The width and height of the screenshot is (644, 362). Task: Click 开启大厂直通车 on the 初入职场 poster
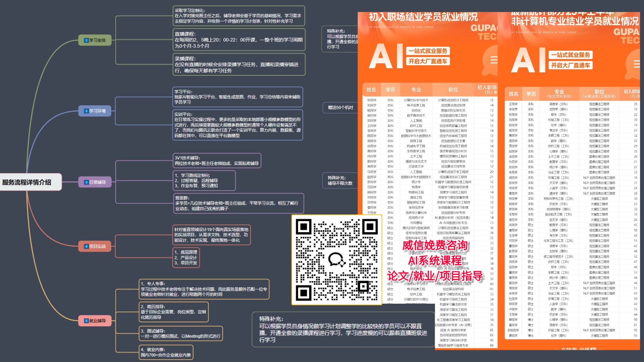click(x=428, y=61)
